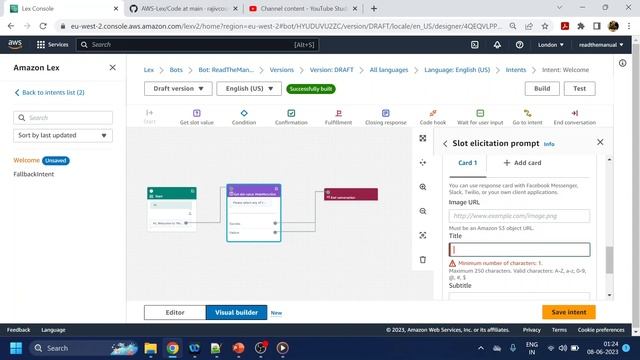640x360 pixels.
Task: Open Bots breadcrumb link
Action: 176,70
